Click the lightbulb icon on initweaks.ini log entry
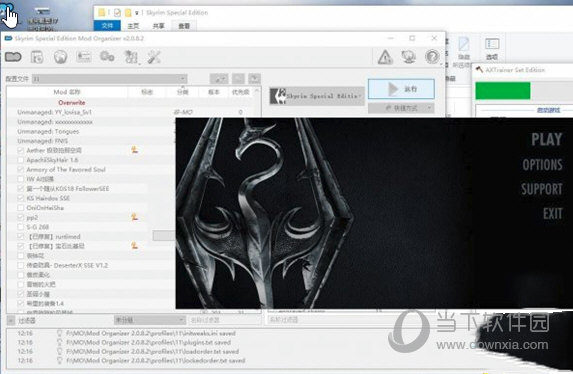This screenshot has width=573, height=374. [x=59, y=333]
